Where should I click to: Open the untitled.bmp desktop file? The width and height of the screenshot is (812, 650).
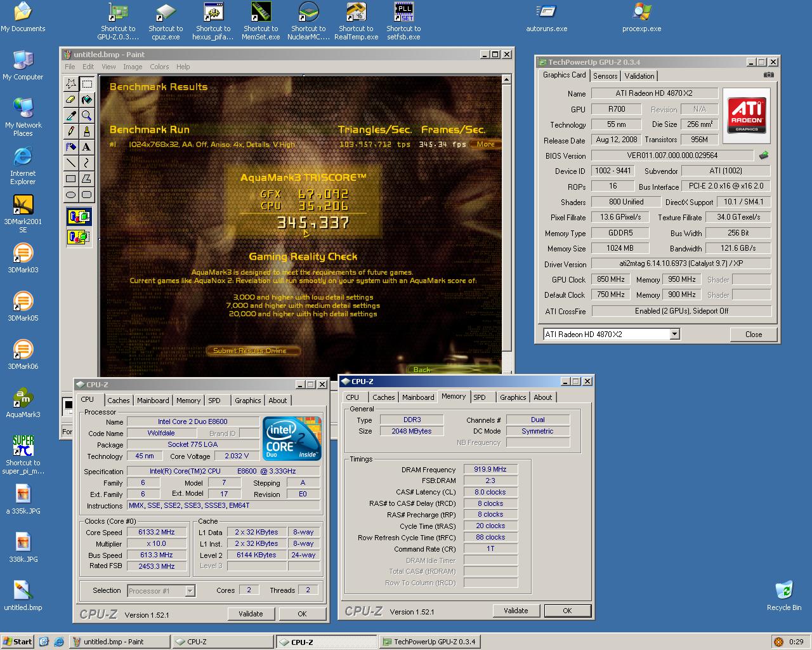coord(23,595)
